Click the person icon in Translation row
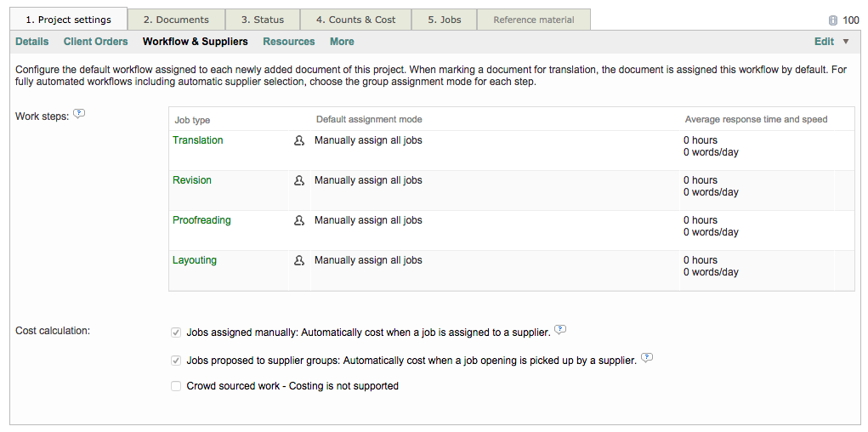 [299, 141]
